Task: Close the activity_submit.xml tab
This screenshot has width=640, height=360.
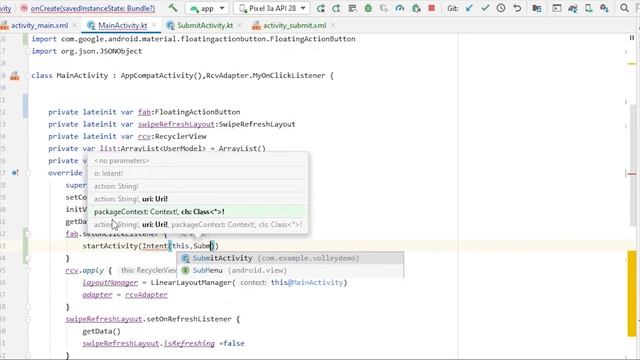Action: 333,25
